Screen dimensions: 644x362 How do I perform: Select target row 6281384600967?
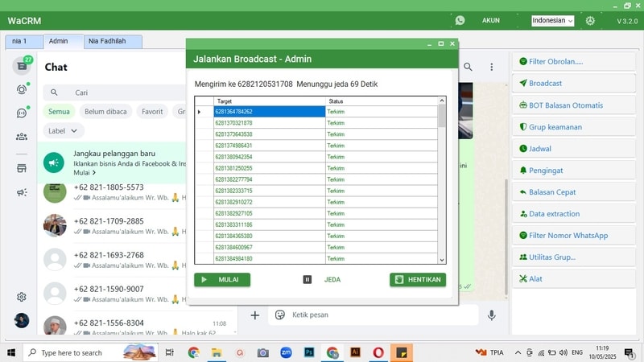270,248
